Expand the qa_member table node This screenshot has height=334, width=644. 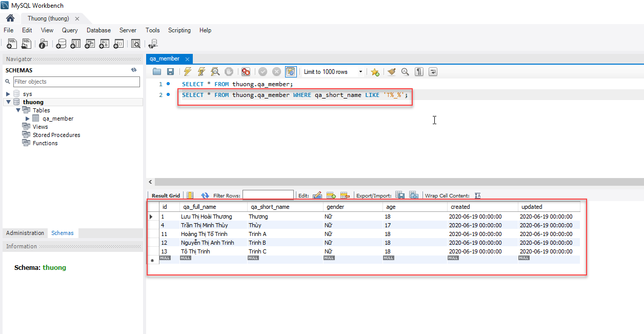click(28, 119)
